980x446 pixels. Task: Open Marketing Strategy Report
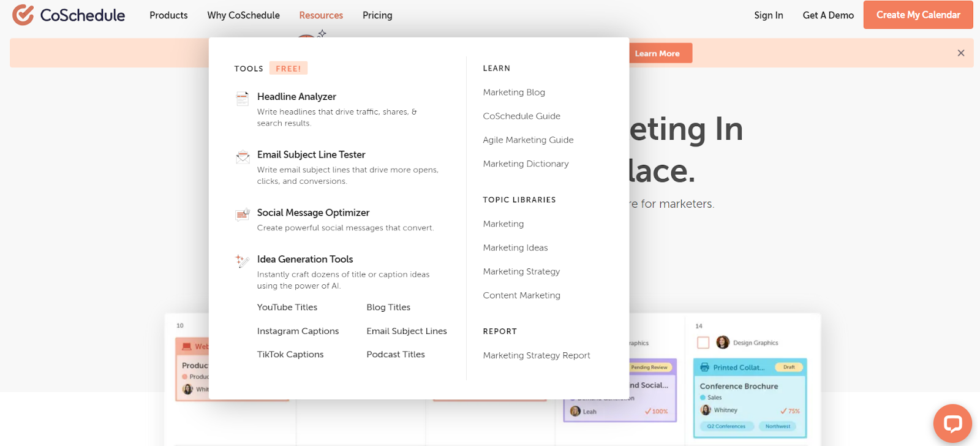(537, 355)
